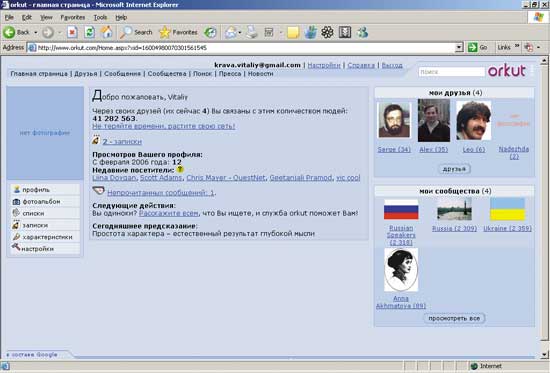Click the orkut logo
Viewport: 550px width, 373px height.
pos(507,71)
